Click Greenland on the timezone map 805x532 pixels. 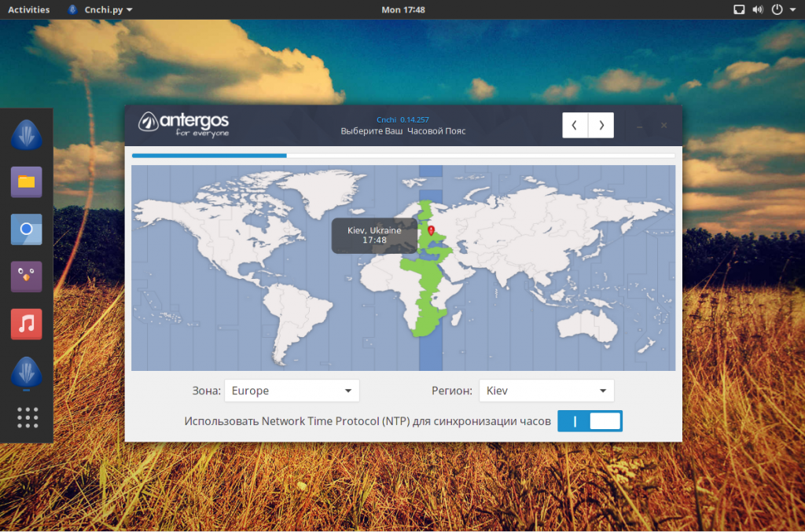[x=326, y=193]
